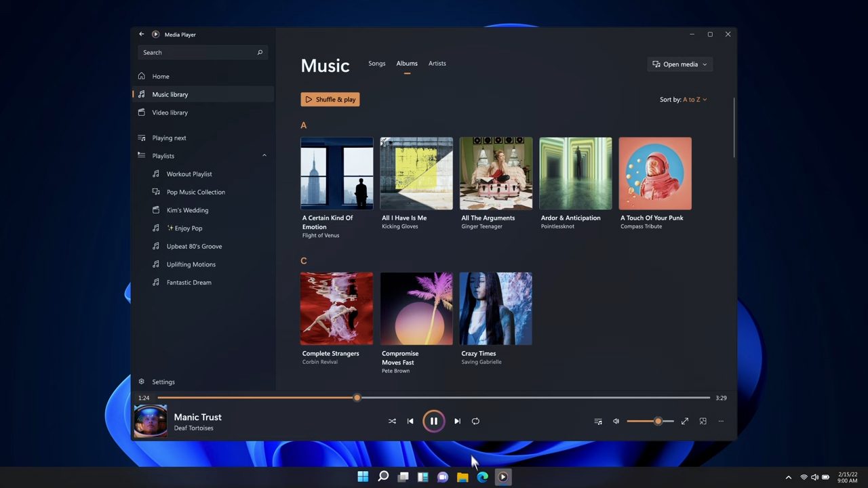Open more playback options with ellipsis
868x488 pixels.
click(x=720, y=421)
